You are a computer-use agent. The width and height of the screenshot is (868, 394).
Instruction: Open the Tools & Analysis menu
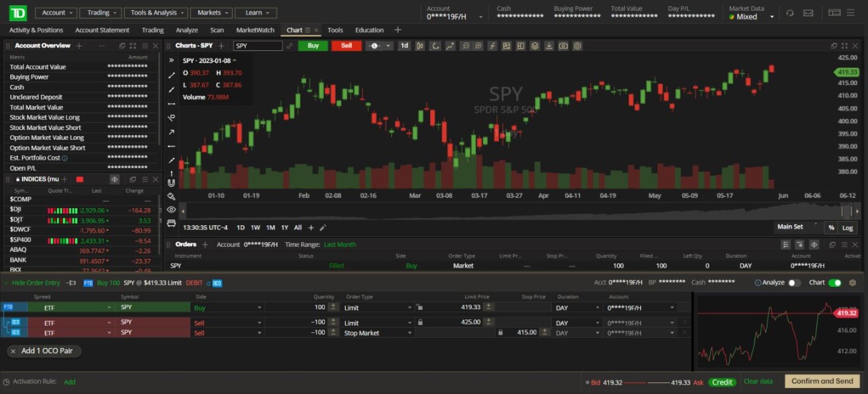pos(155,13)
